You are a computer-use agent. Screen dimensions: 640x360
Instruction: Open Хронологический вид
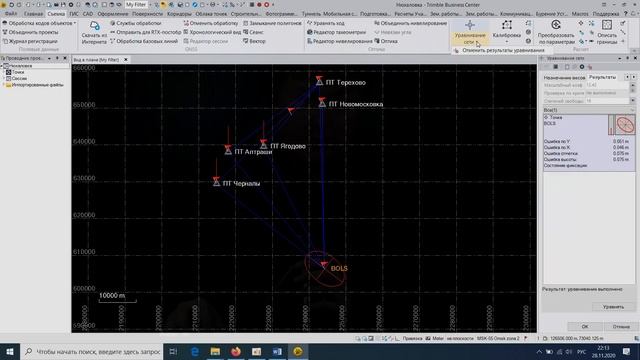[212, 32]
